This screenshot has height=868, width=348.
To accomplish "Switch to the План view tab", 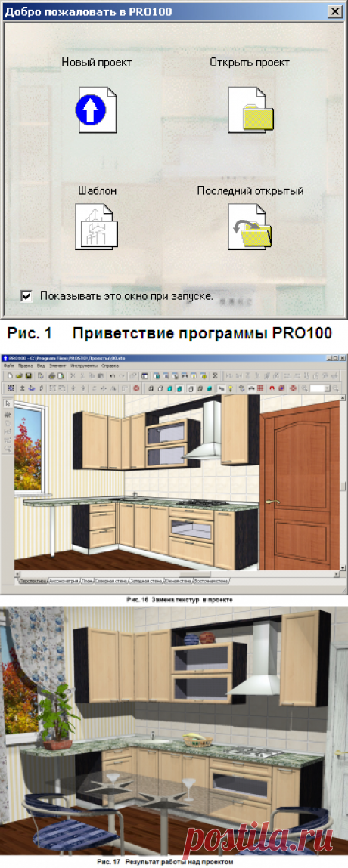I will coord(87,581).
